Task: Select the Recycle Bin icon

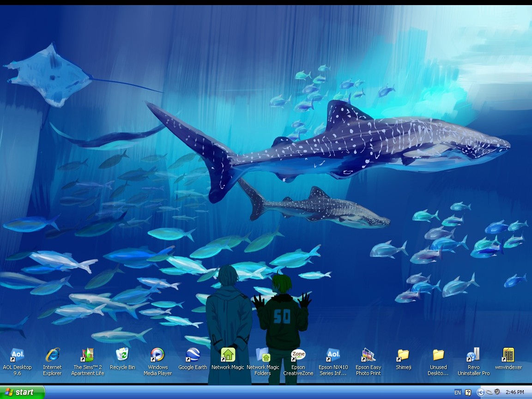Action: [122, 359]
